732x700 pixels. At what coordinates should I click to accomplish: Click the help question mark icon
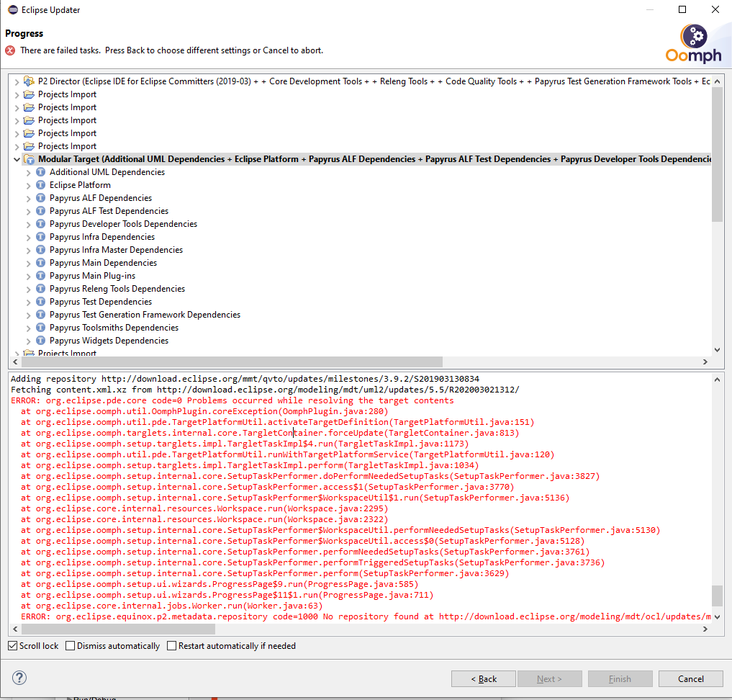(x=19, y=678)
